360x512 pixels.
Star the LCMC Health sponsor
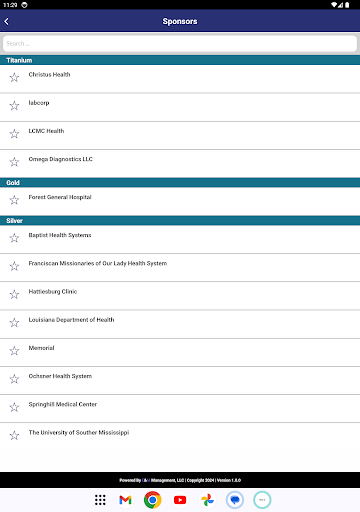(14, 134)
